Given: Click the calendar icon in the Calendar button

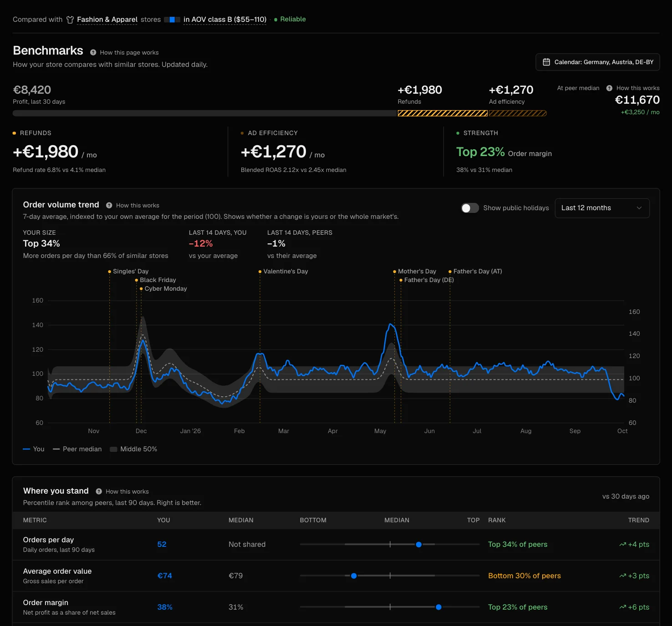Looking at the screenshot, I should pyautogui.click(x=546, y=62).
